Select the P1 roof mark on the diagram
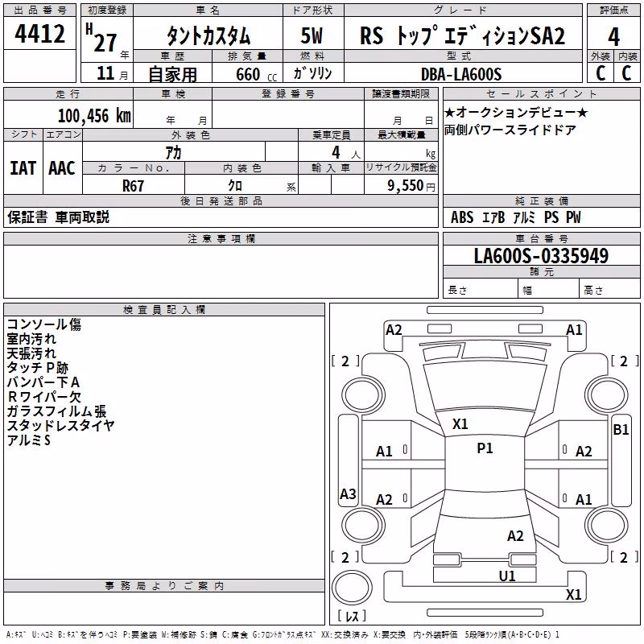 click(x=485, y=448)
